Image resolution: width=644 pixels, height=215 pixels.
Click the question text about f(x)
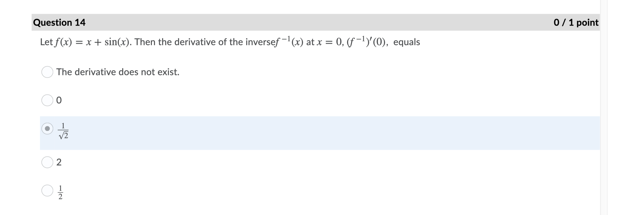coord(225,42)
